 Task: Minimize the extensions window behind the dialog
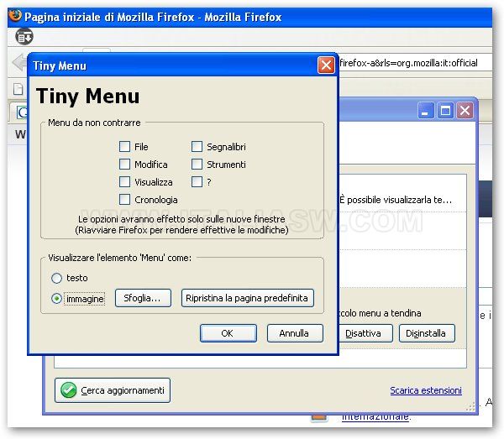425,111
